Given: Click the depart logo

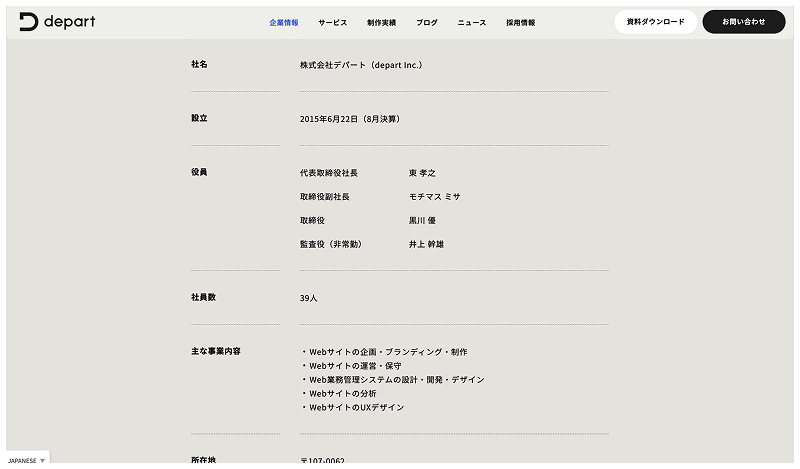Looking at the screenshot, I should (x=57, y=22).
